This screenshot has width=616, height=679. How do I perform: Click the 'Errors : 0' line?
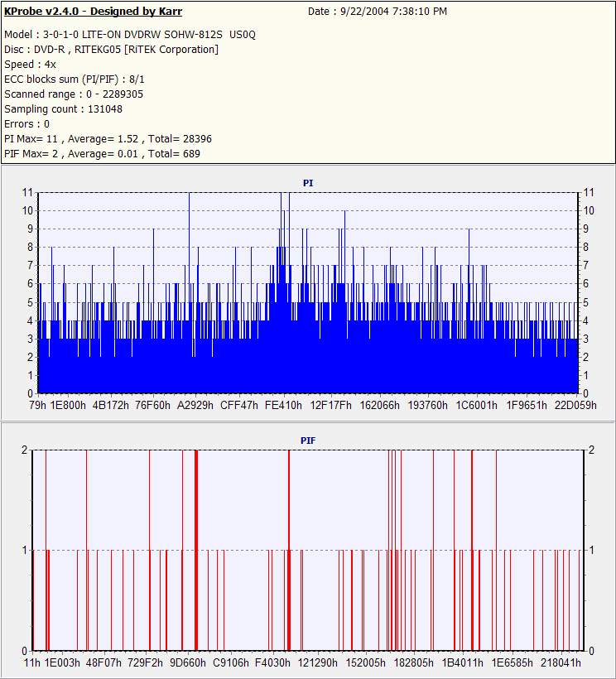26,124
